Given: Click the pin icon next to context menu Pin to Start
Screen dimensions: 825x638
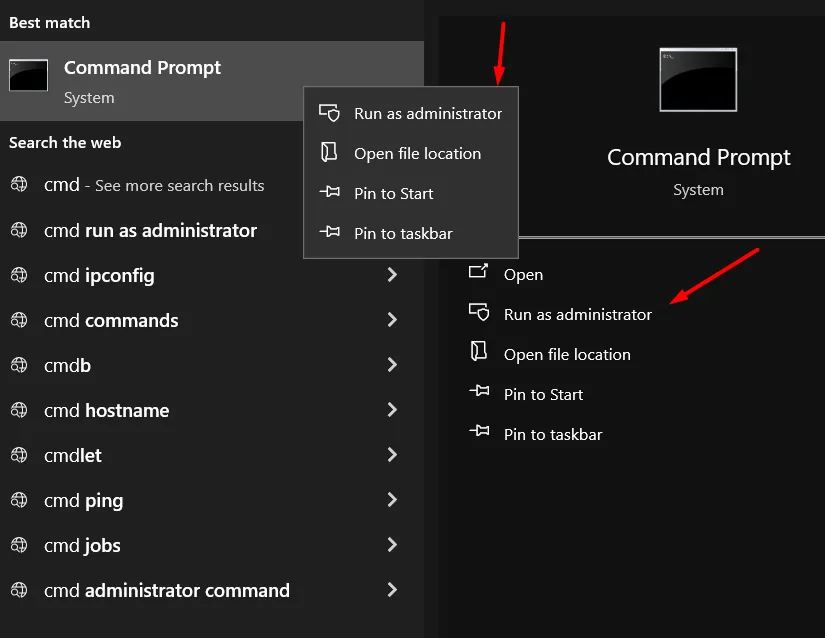Looking at the screenshot, I should [330, 192].
